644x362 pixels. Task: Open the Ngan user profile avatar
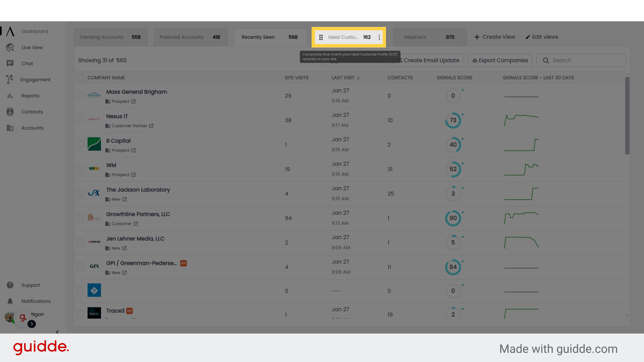10,317
